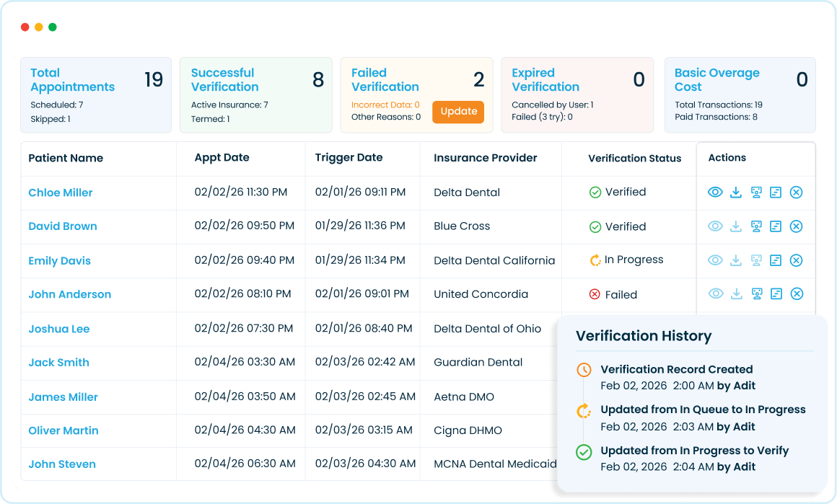Open history notes icon for David Brown

click(x=776, y=226)
